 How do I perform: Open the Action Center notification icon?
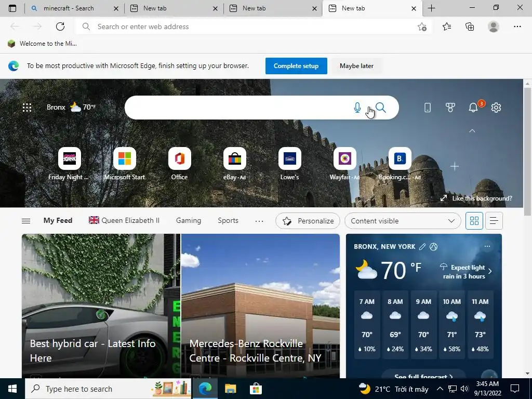(x=515, y=389)
